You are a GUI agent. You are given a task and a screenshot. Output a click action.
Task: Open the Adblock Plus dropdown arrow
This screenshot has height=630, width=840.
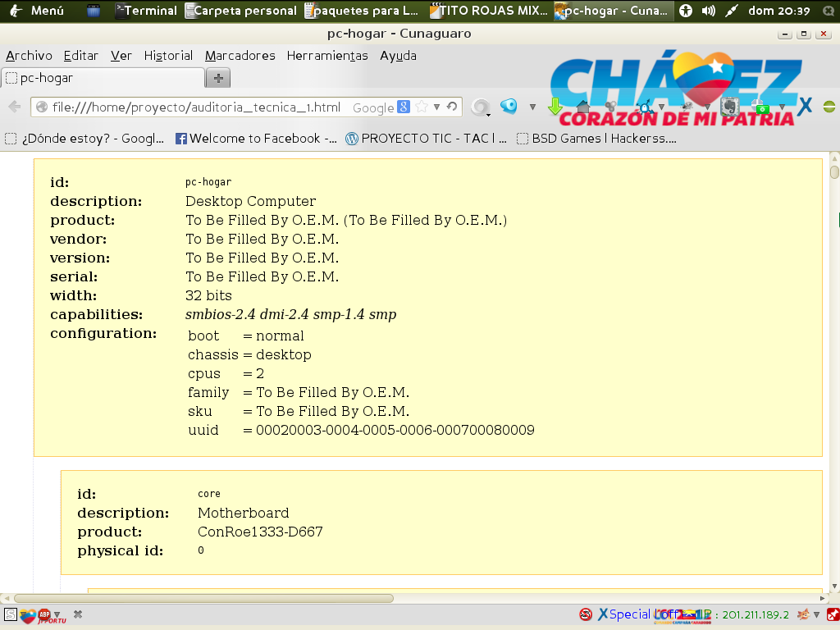(x=57, y=614)
